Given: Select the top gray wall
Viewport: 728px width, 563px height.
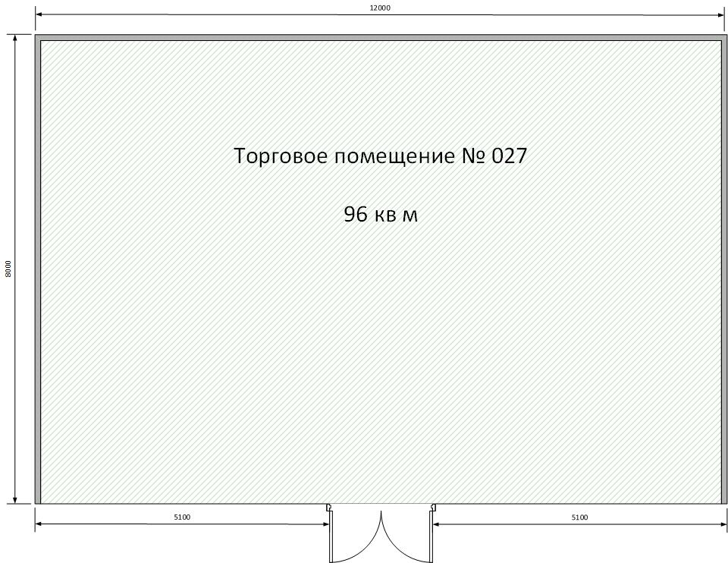Looking at the screenshot, I should [379, 37].
